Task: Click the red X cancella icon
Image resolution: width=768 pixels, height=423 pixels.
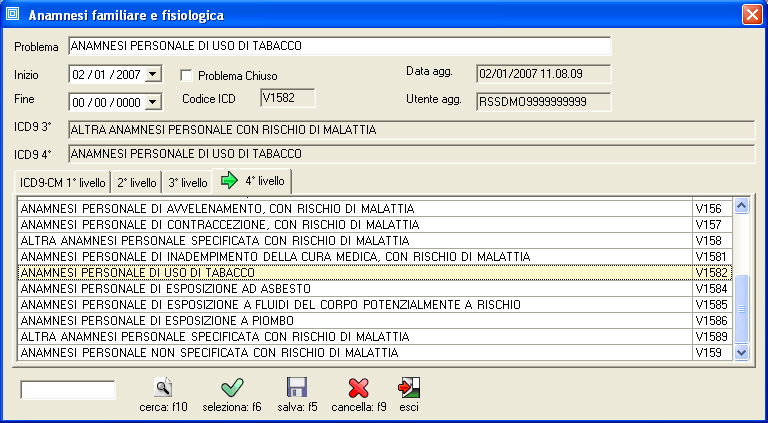Action: pos(358,388)
